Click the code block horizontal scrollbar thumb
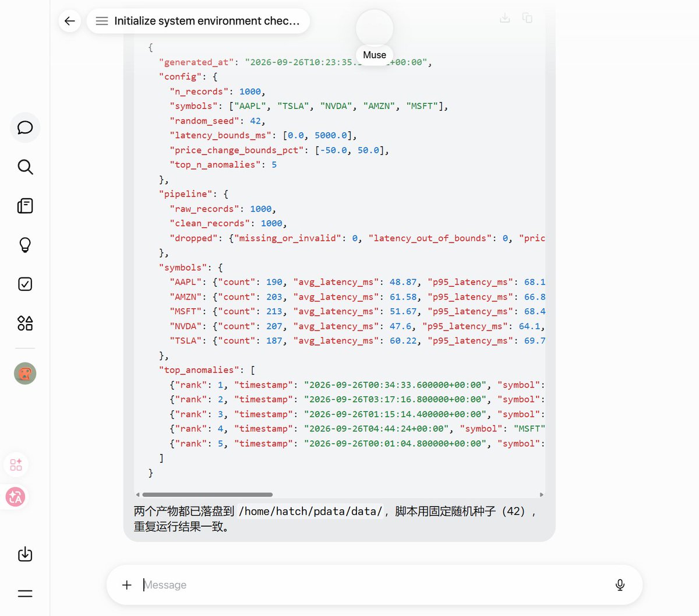This screenshot has width=699, height=616. coord(207,495)
